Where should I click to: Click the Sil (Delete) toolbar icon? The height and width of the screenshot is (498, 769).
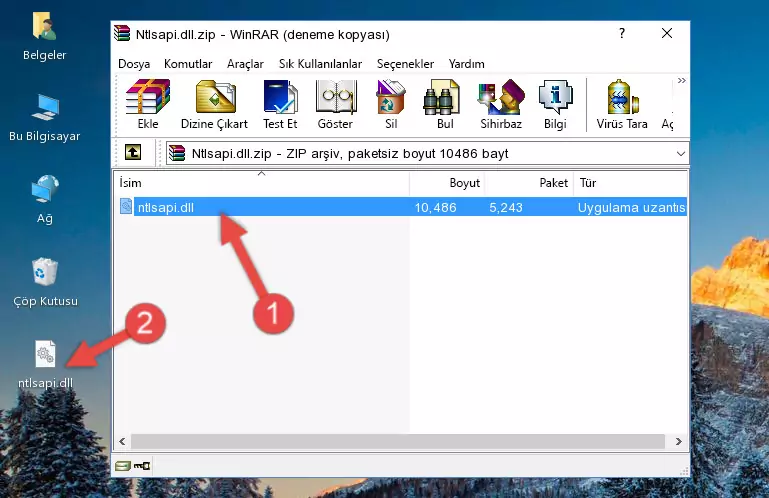(391, 104)
